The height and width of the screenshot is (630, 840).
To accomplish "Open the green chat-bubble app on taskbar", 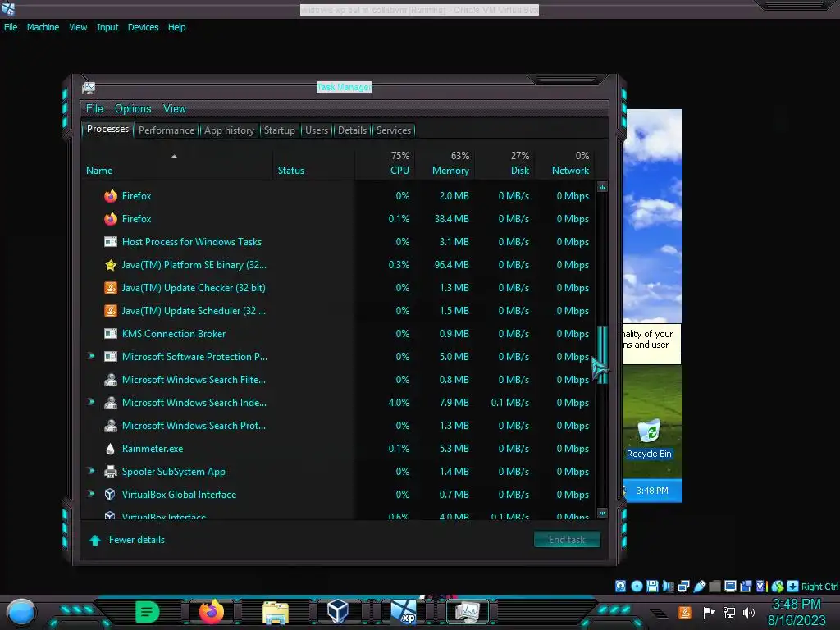I will click(148, 611).
